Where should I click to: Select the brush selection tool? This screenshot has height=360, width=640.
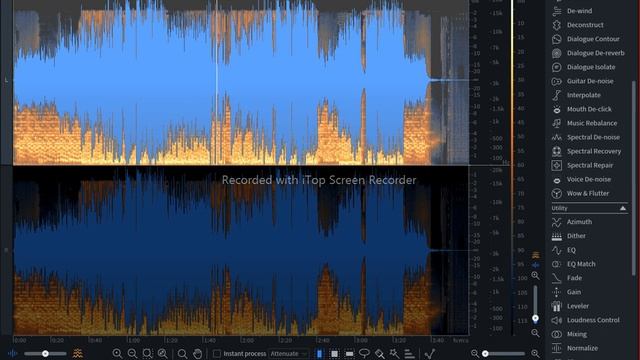click(x=379, y=353)
